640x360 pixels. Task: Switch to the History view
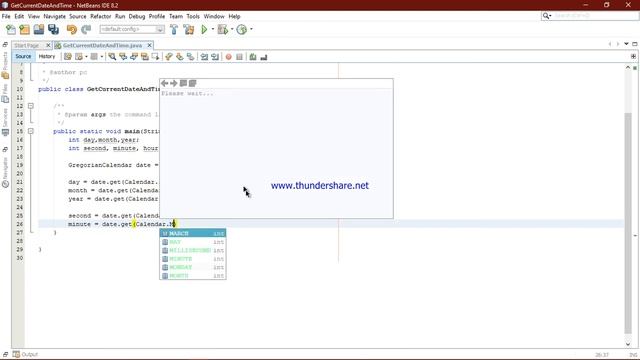[47, 56]
